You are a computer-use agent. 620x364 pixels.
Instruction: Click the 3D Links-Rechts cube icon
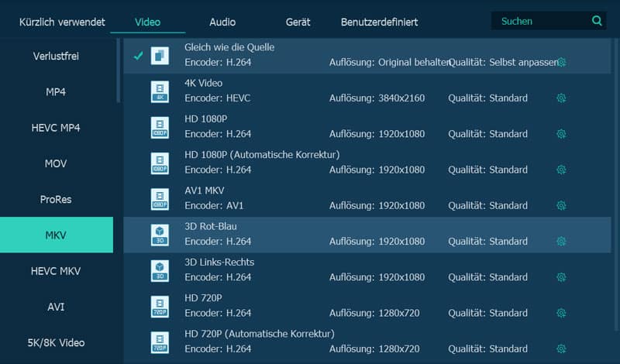click(160, 271)
